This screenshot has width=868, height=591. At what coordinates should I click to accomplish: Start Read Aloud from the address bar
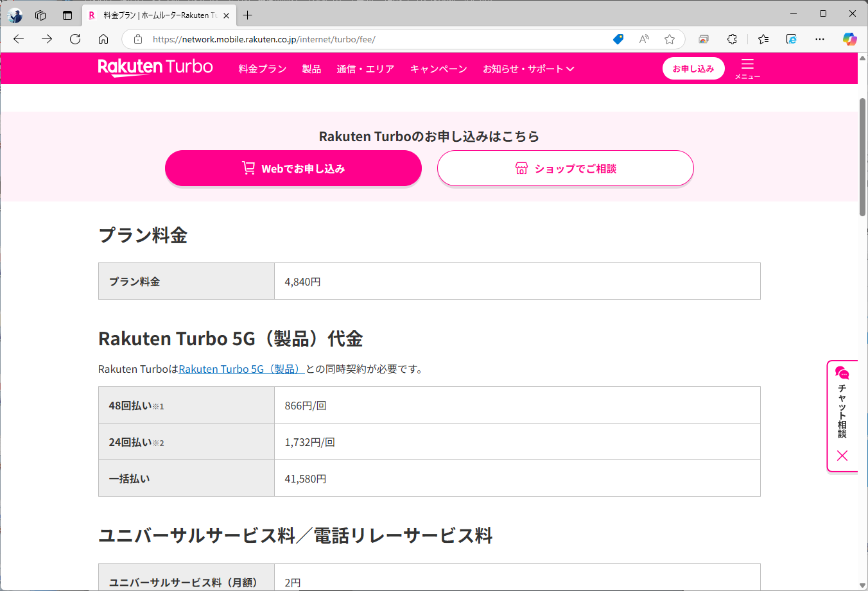(643, 39)
